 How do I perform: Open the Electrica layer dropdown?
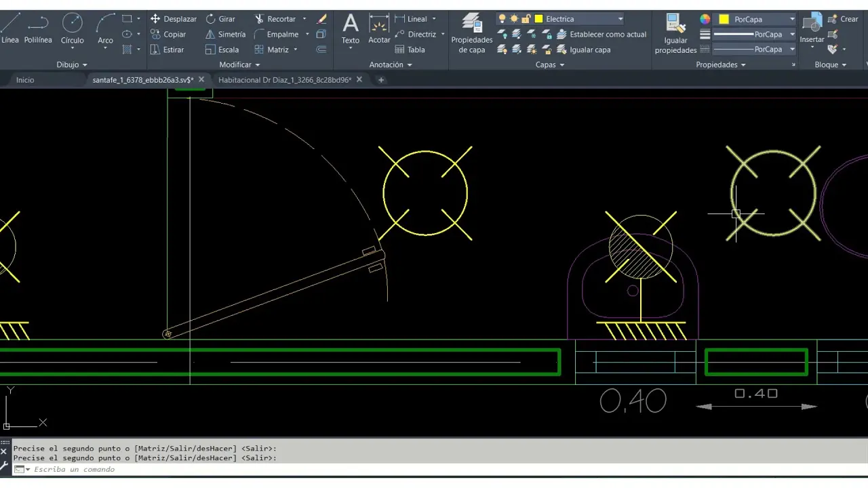[x=620, y=19]
